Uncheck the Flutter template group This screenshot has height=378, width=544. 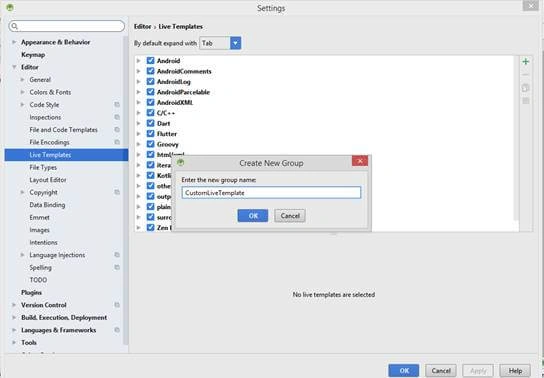(x=150, y=134)
